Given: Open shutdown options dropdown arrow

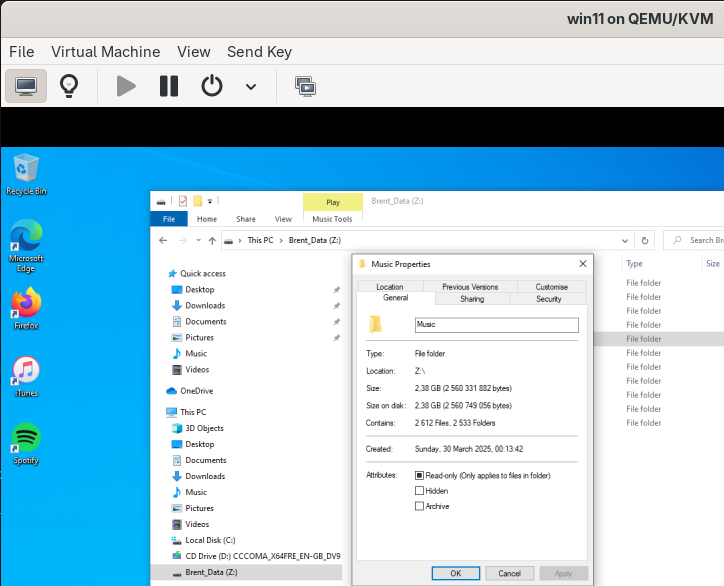Looking at the screenshot, I should coord(251,86).
